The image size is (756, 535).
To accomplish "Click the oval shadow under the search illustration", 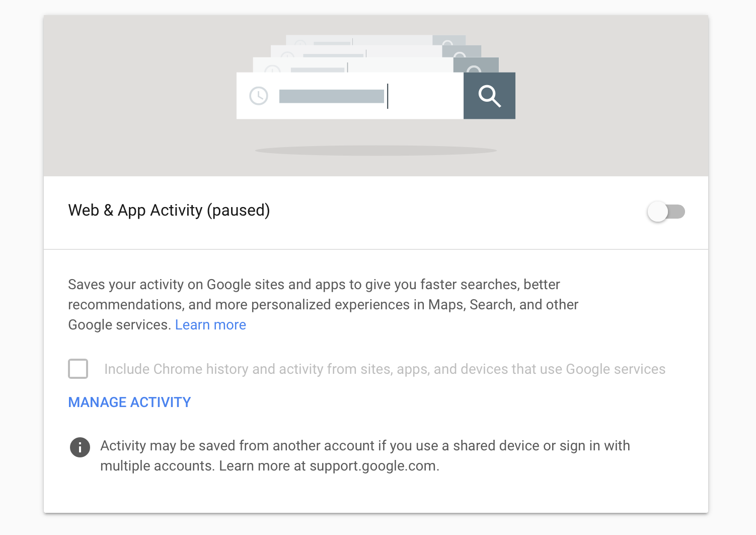I will 375,151.
